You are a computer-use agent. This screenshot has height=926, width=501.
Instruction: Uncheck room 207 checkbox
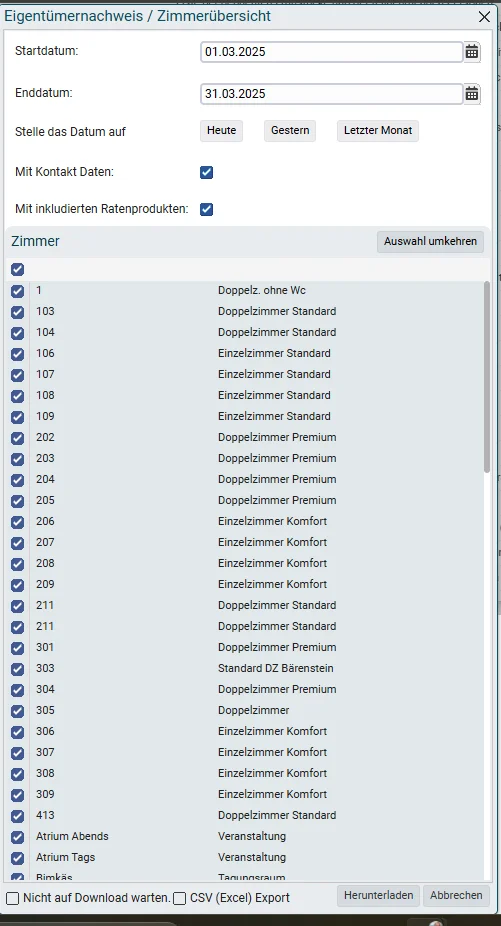click(x=18, y=543)
